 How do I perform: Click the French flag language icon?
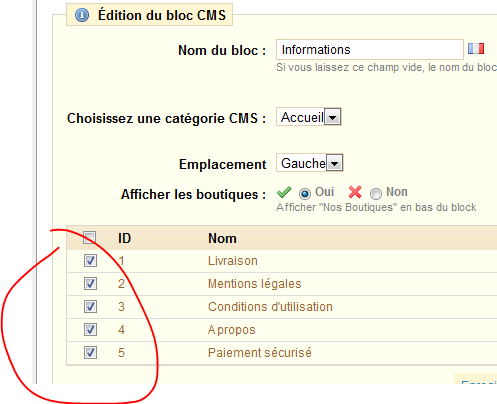[476, 49]
